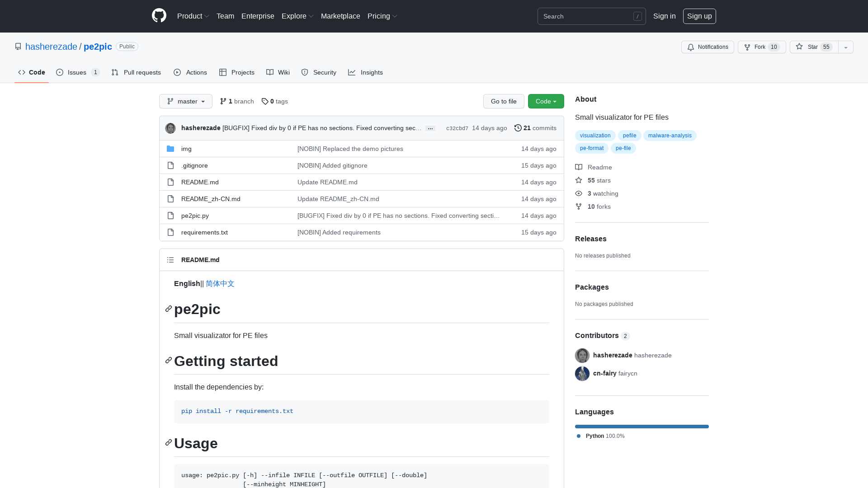Open the master branch dropdown

185,101
